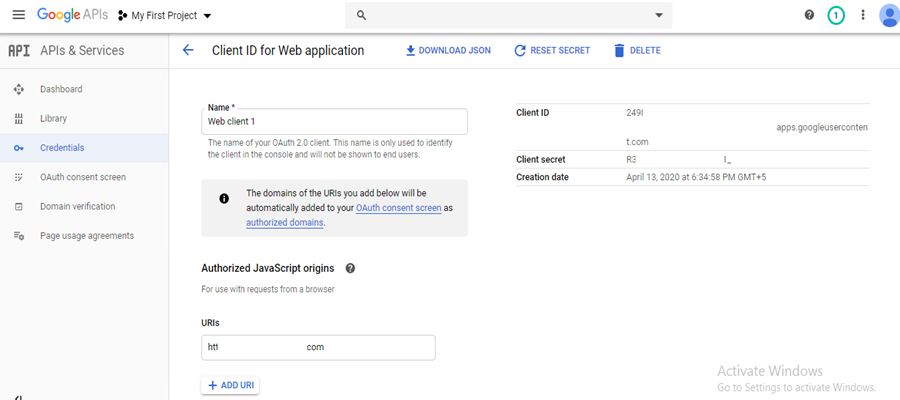Click the Name input field
Viewport: 900px width, 400px height.
[x=334, y=121]
